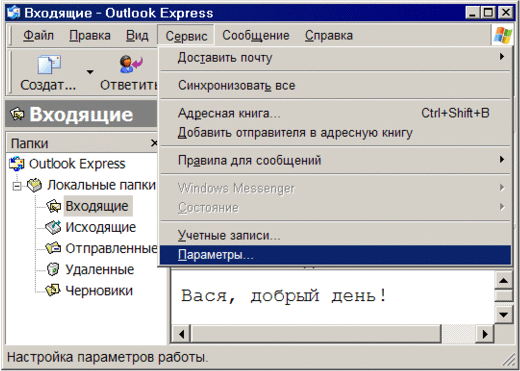Click the Исходящие outbox icon
This screenshot has height=371, width=520.
(53, 227)
